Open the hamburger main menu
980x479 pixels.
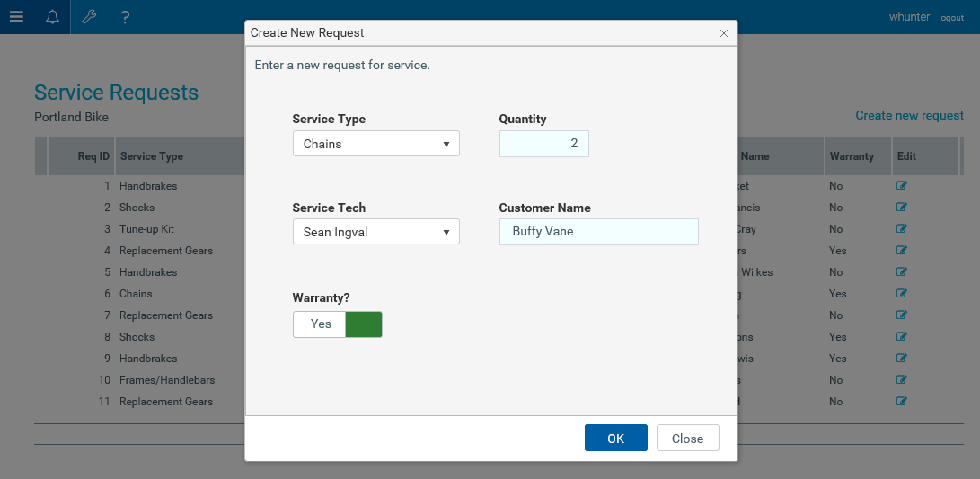[16, 17]
